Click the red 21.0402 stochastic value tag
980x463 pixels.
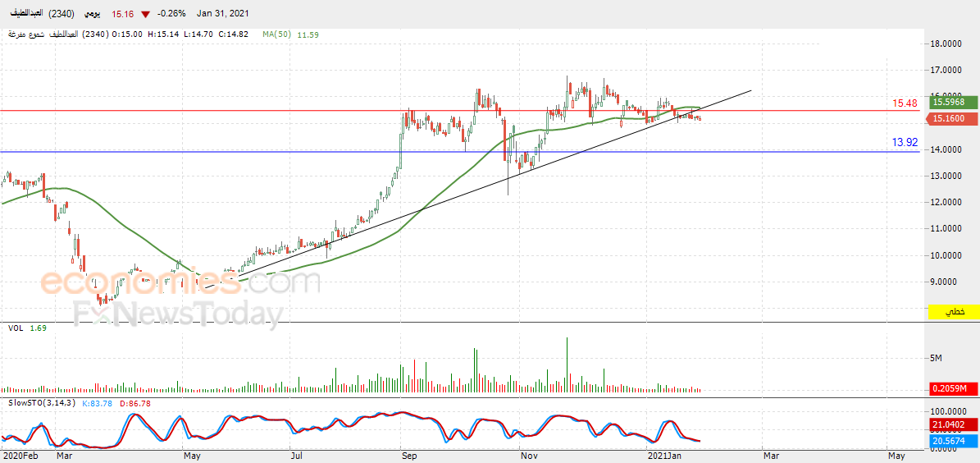(953, 425)
